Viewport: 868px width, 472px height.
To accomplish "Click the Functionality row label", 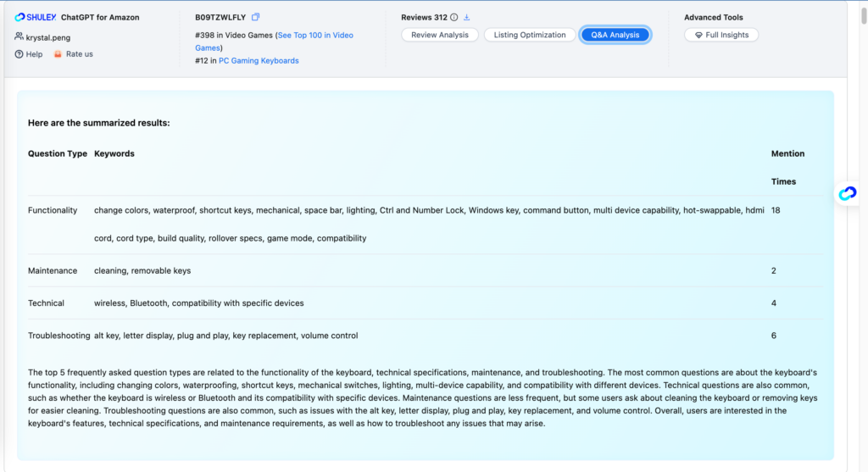I will [x=53, y=210].
